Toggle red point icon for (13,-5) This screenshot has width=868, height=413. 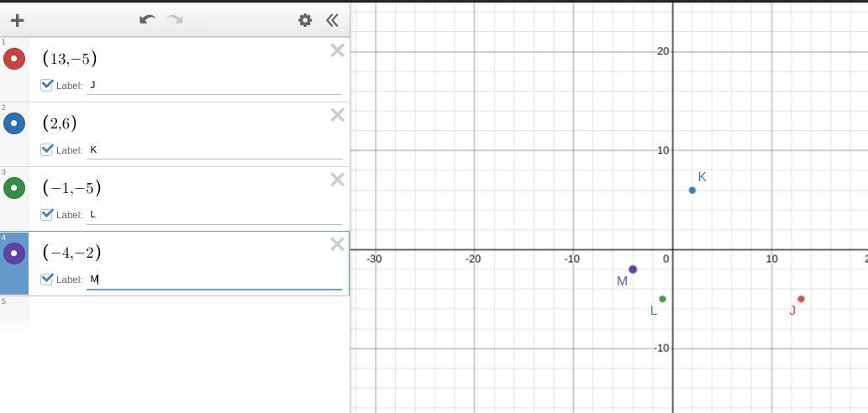click(x=14, y=59)
